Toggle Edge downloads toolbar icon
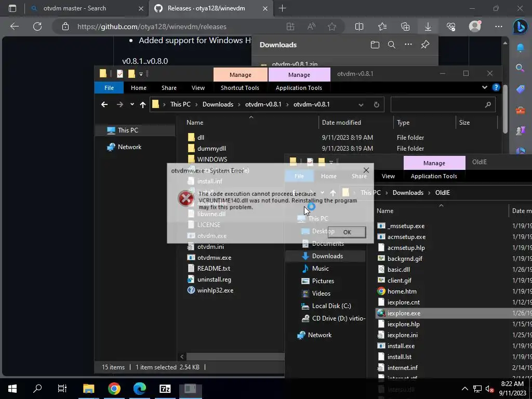Screen dimensions: 532x399 pyautogui.click(x=428, y=26)
